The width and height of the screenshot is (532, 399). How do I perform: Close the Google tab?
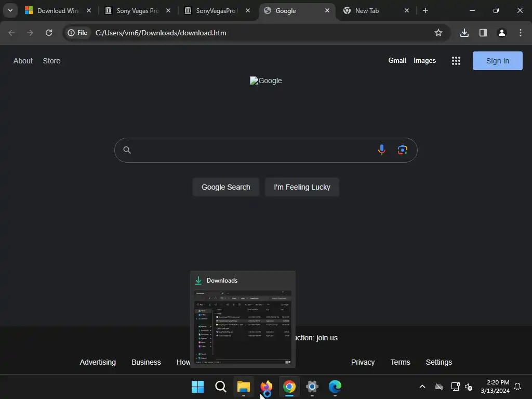[x=327, y=10]
